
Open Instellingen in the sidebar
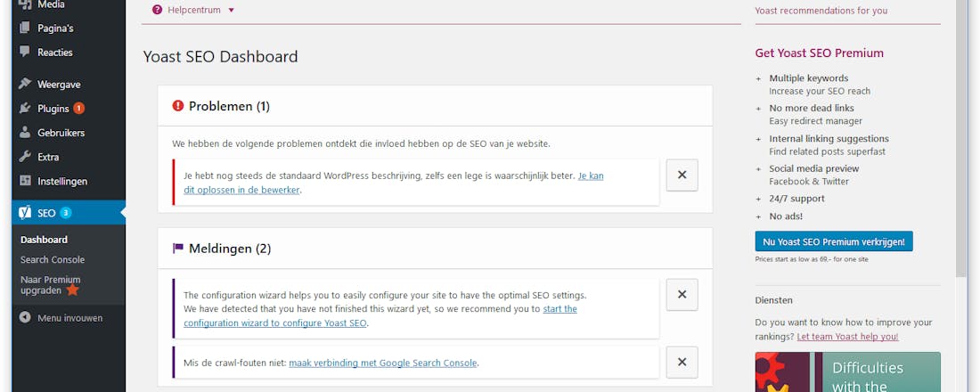coord(69,182)
